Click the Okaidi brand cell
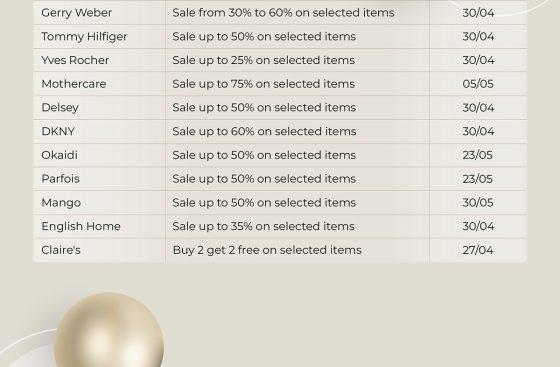Viewport: 560px width, 367px height. tap(99, 155)
